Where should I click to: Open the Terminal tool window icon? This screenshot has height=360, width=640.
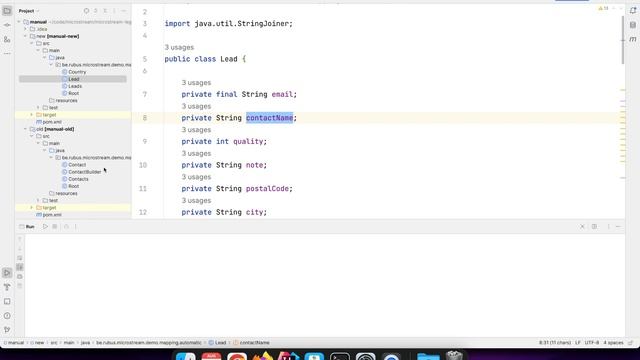(x=7, y=302)
